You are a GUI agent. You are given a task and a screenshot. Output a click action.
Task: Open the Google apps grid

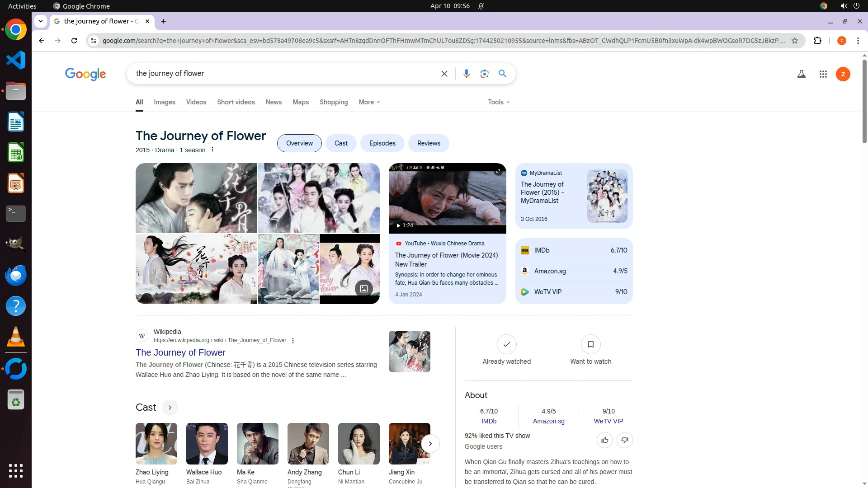[823, 74]
